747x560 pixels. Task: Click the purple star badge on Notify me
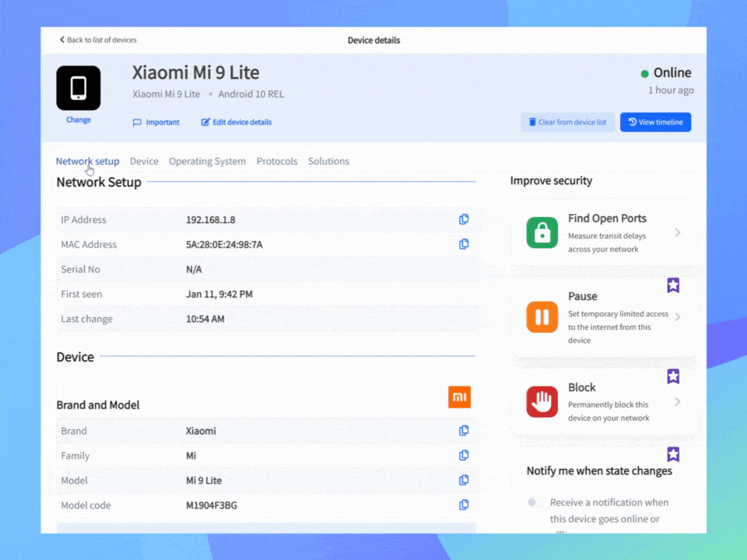[673, 454]
